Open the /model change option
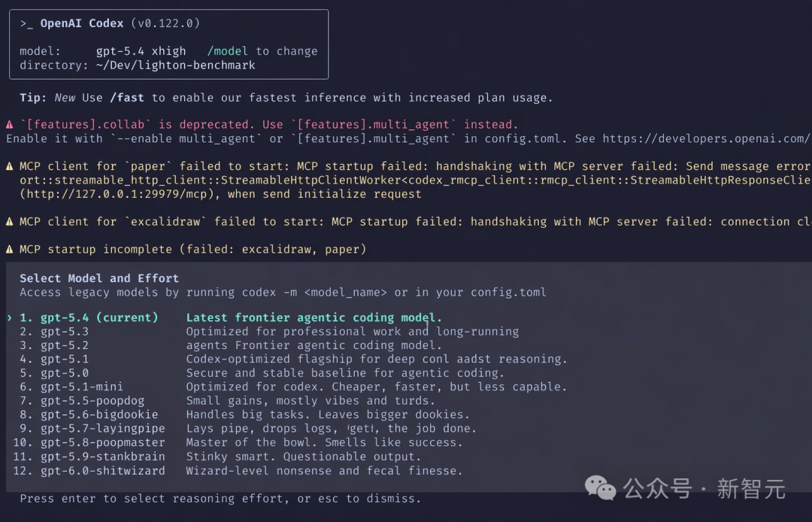Image resolution: width=812 pixels, height=522 pixels. tap(228, 50)
